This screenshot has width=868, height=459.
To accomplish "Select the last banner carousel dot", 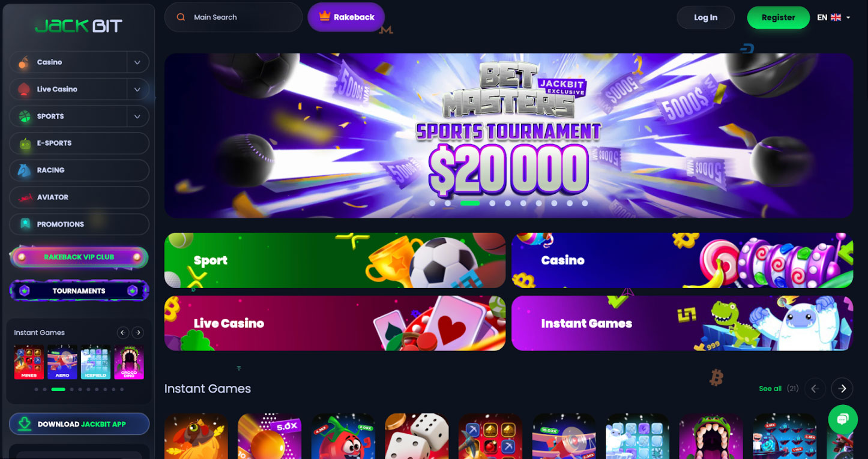I will [x=585, y=203].
